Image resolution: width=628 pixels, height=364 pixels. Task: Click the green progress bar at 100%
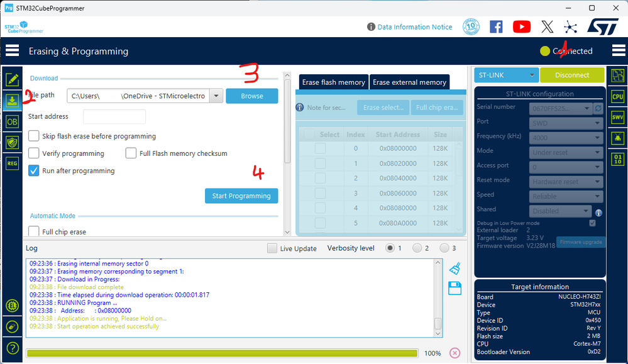[x=222, y=353]
